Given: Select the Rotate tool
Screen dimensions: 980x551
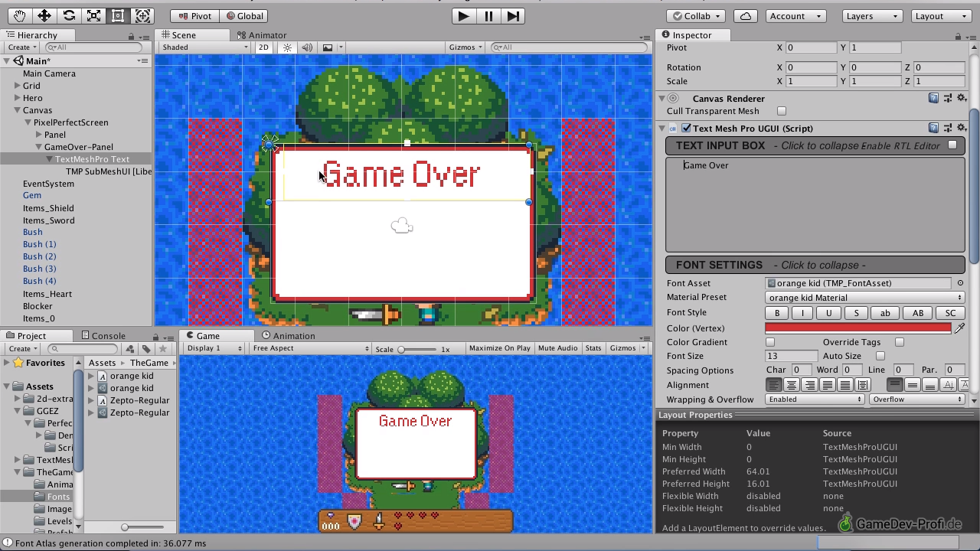Looking at the screenshot, I should click(x=69, y=16).
